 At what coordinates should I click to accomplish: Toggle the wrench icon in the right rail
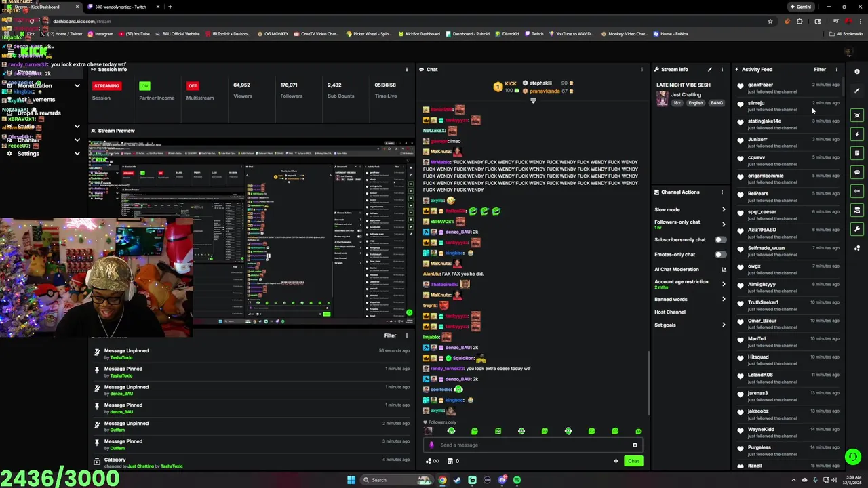click(x=857, y=229)
